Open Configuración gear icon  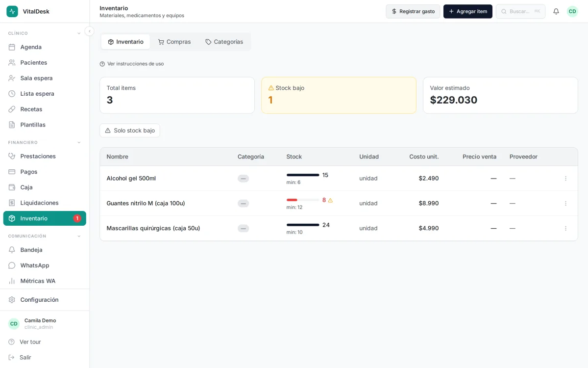point(12,300)
